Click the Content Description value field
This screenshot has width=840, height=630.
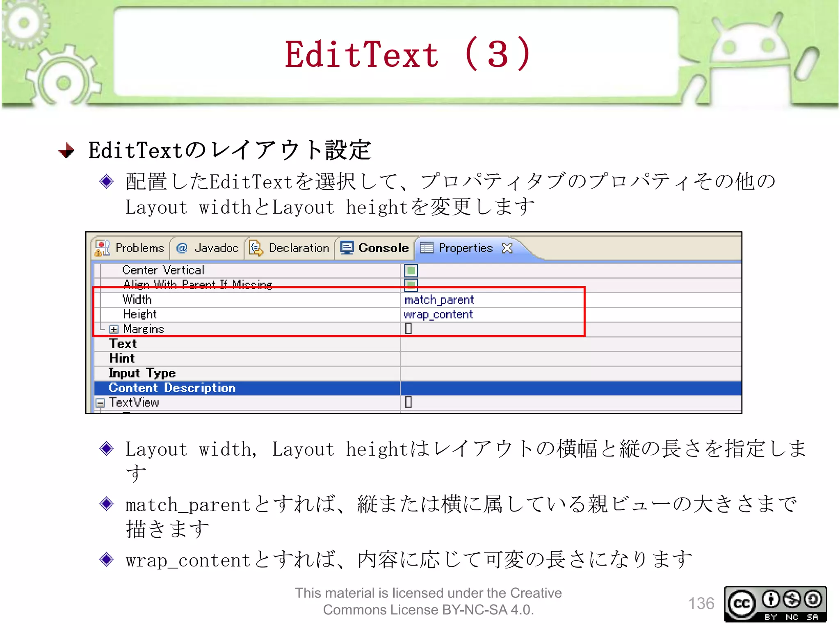point(571,388)
